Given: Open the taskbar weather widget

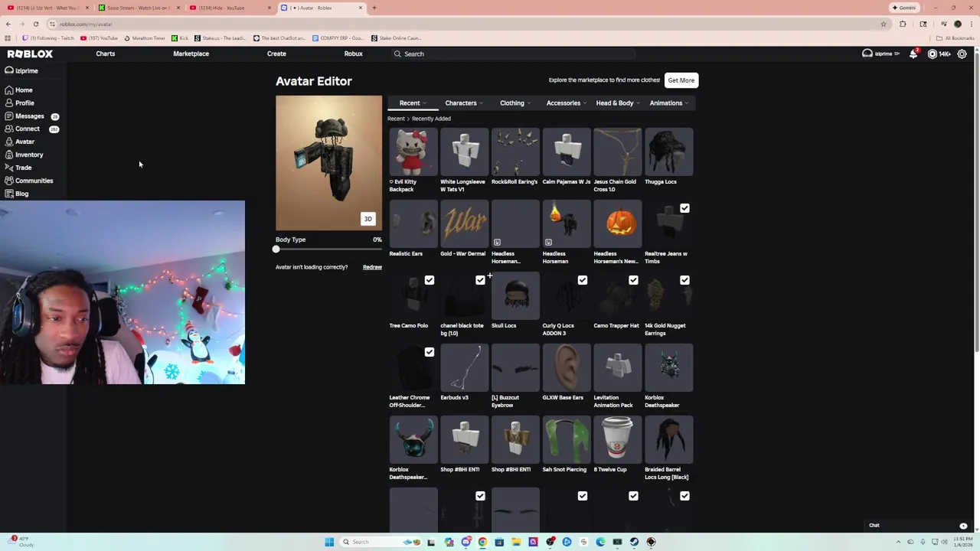Looking at the screenshot, I should (19, 542).
